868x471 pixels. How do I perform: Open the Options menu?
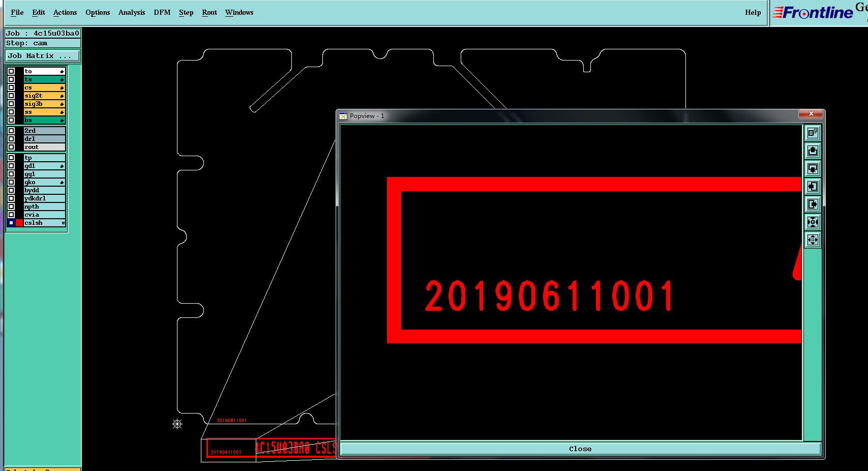click(98, 12)
